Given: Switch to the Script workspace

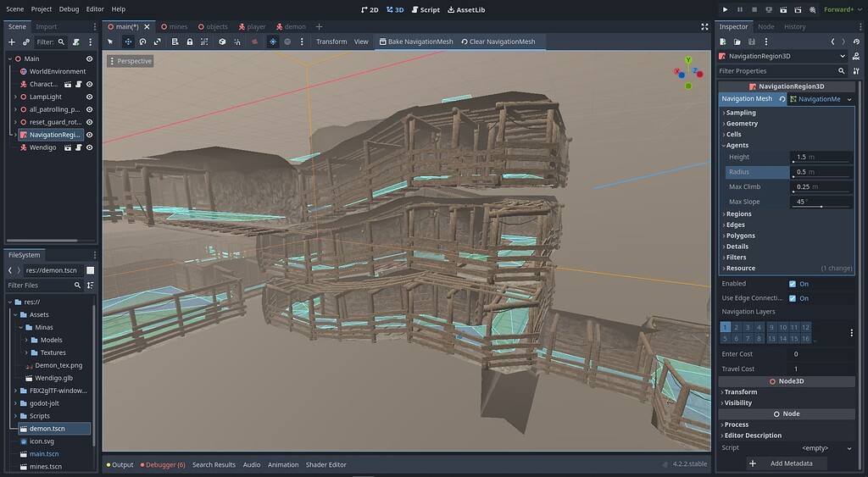Looking at the screenshot, I should (x=426, y=9).
